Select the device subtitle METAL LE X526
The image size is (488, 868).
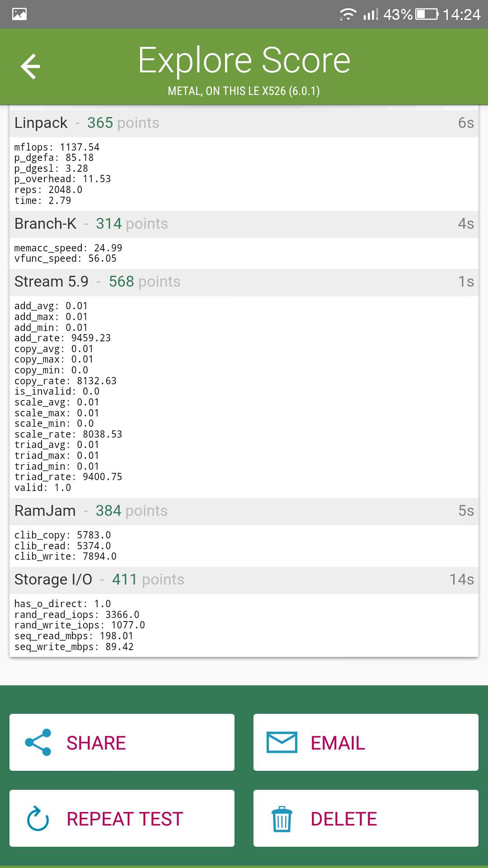[244, 91]
